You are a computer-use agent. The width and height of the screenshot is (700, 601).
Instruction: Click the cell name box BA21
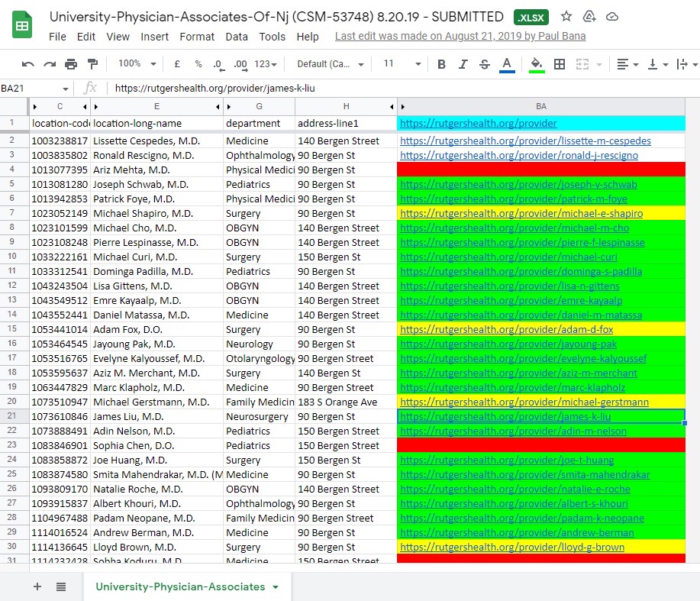pos(35,89)
